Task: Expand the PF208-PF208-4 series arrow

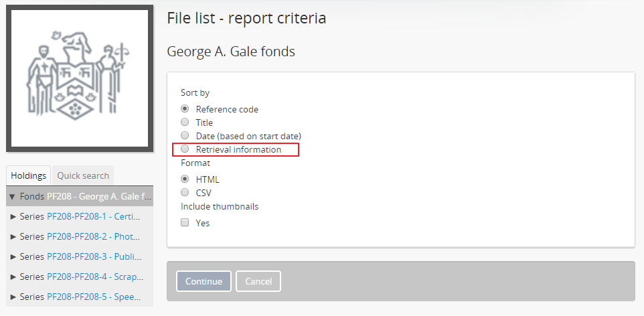Action: coord(15,276)
